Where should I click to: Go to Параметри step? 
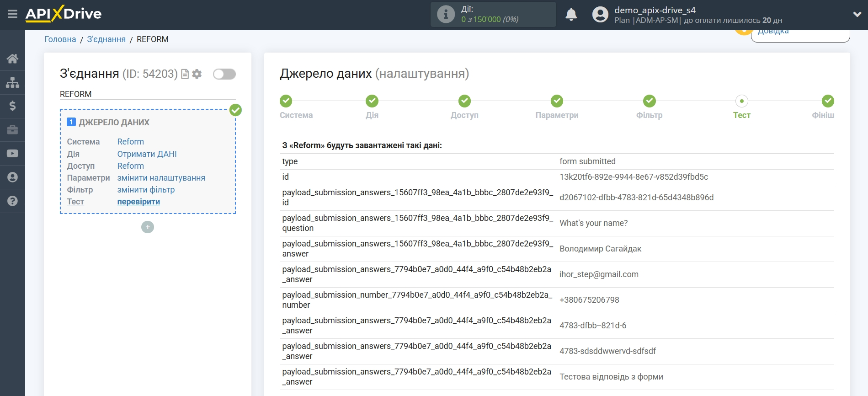click(x=557, y=101)
